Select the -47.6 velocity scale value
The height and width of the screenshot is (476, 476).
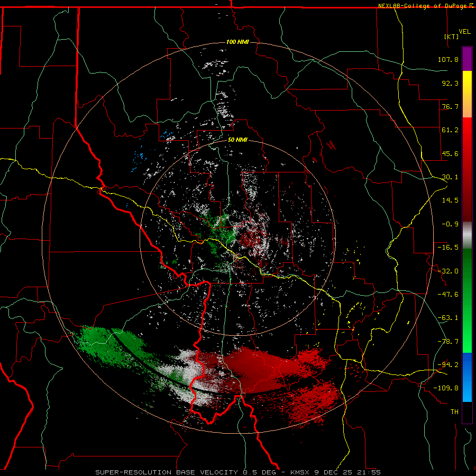coord(448,295)
